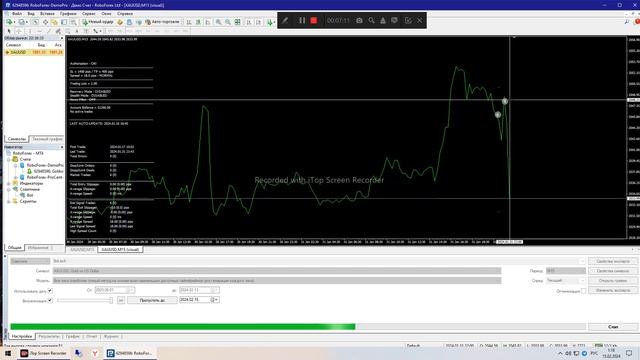Click the tile windows toolbar icon

point(238,22)
